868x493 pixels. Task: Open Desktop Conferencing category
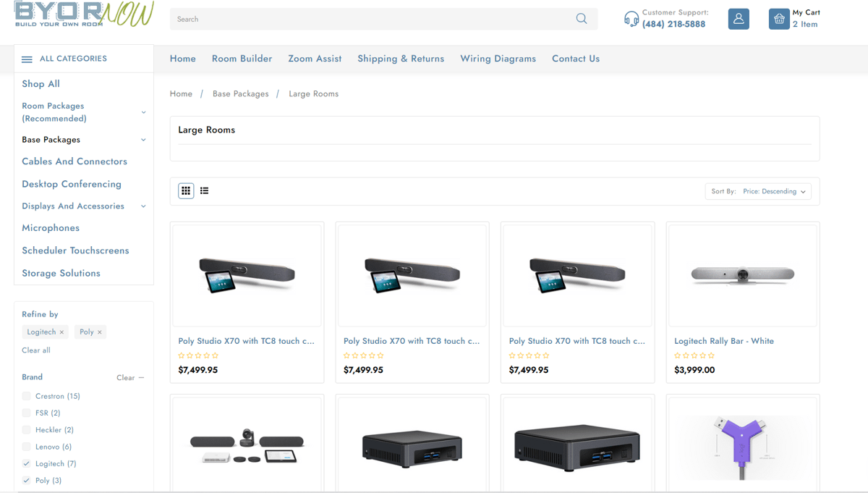coord(72,184)
